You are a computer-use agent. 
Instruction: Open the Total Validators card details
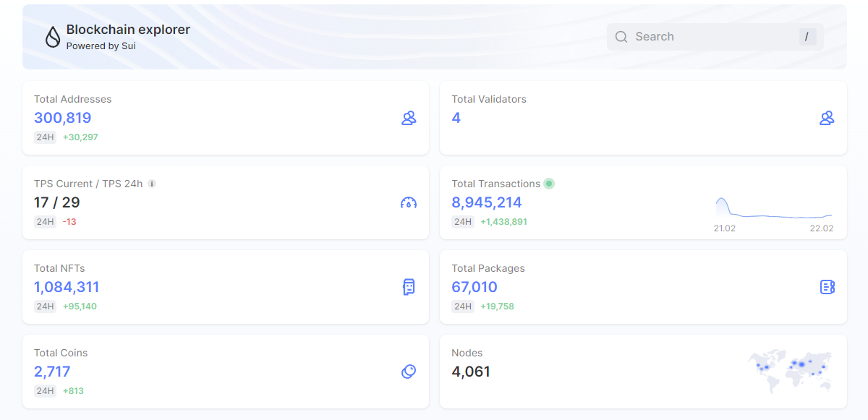(x=643, y=118)
